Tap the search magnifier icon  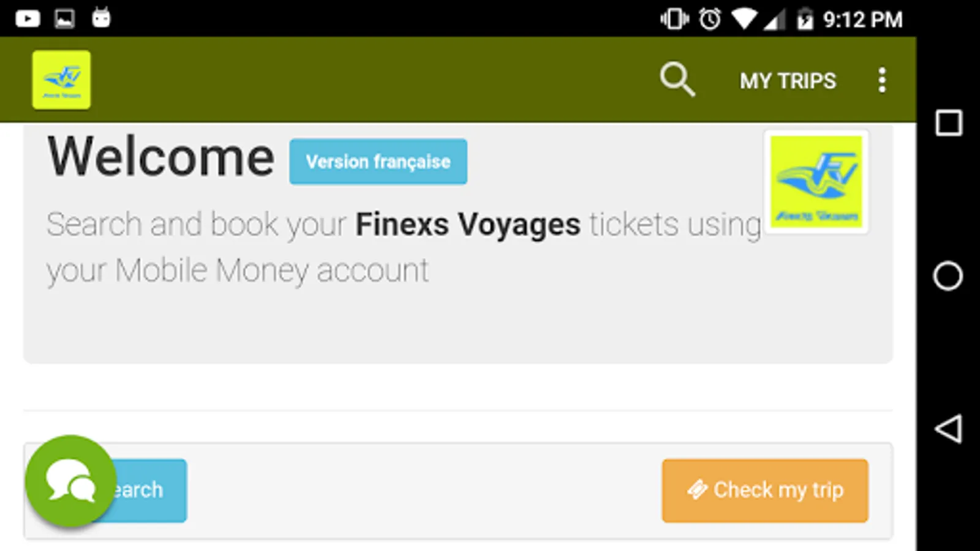click(677, 80)
